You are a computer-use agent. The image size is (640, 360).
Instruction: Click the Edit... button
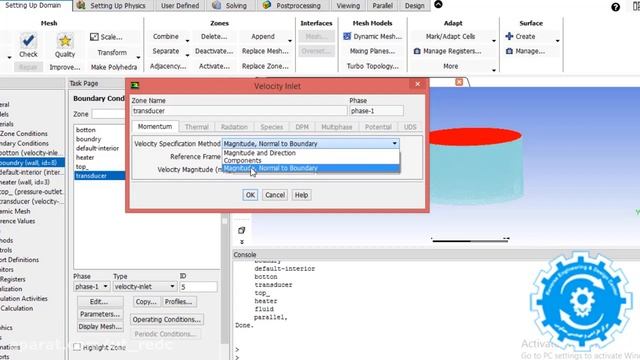pyautogui.click(x=100, y=302)
